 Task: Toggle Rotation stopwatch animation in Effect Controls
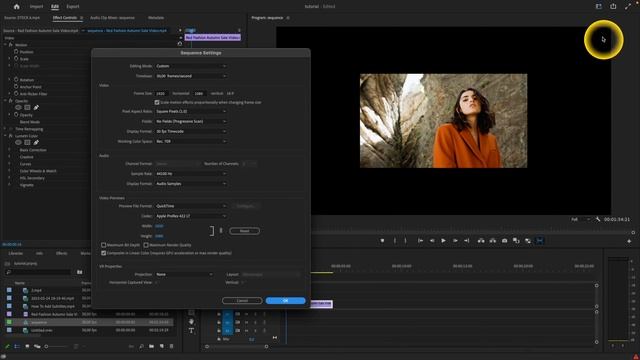point(16,80)
